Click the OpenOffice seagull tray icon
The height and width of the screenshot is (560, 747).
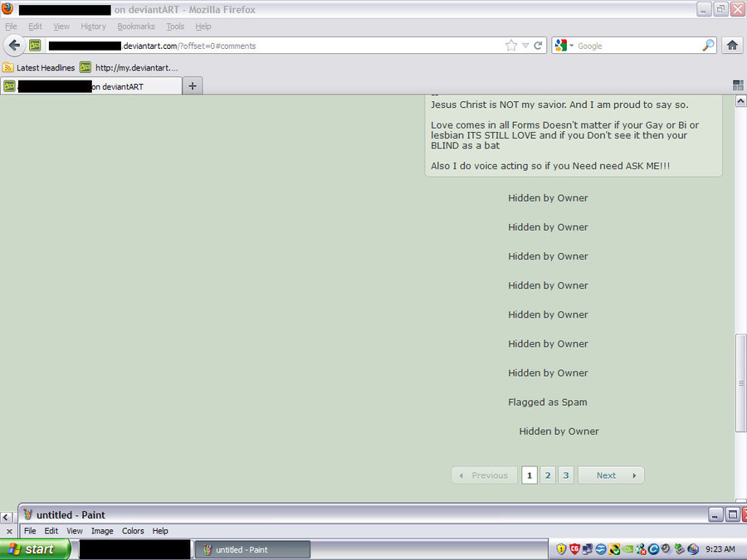click(601, 549)
